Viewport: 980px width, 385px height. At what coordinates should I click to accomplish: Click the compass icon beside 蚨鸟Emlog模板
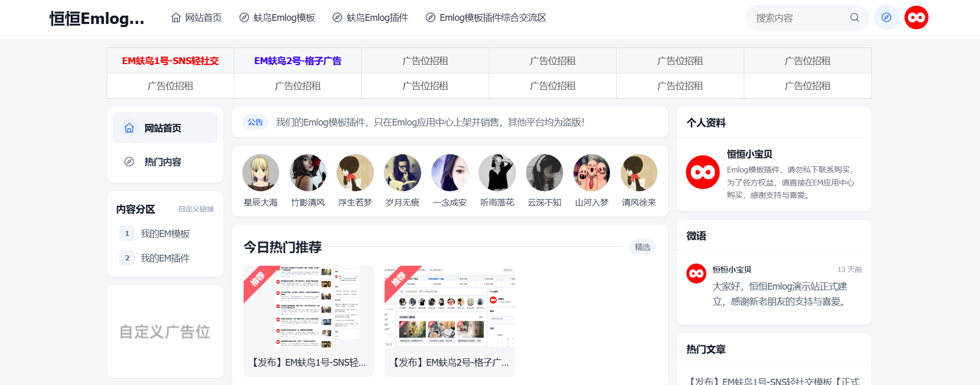tap(244, 18)
